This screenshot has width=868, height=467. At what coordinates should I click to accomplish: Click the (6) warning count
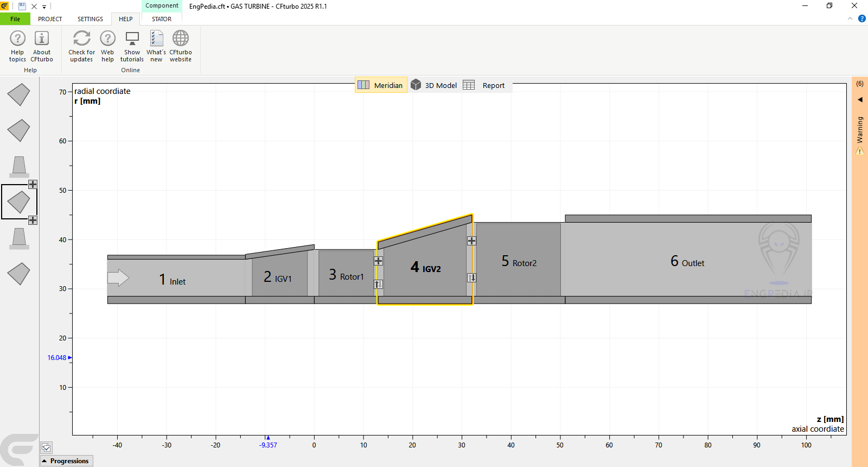click(x=860, y=84)
